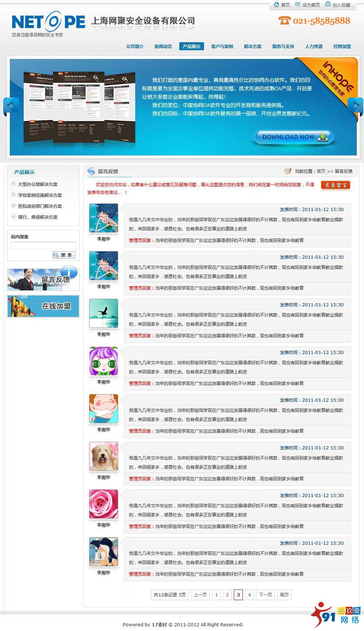Open the 留言反馈 sidebar banner
The width and height of the screenshot is (364, 631).
[x=43, y=279]
